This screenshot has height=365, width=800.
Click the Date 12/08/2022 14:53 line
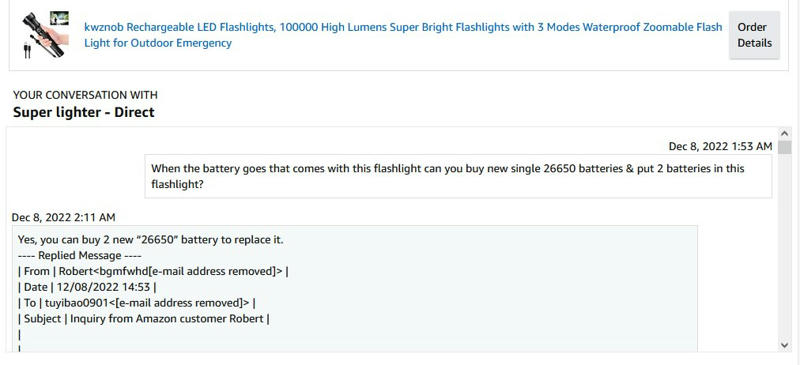(x=87, y=287)
